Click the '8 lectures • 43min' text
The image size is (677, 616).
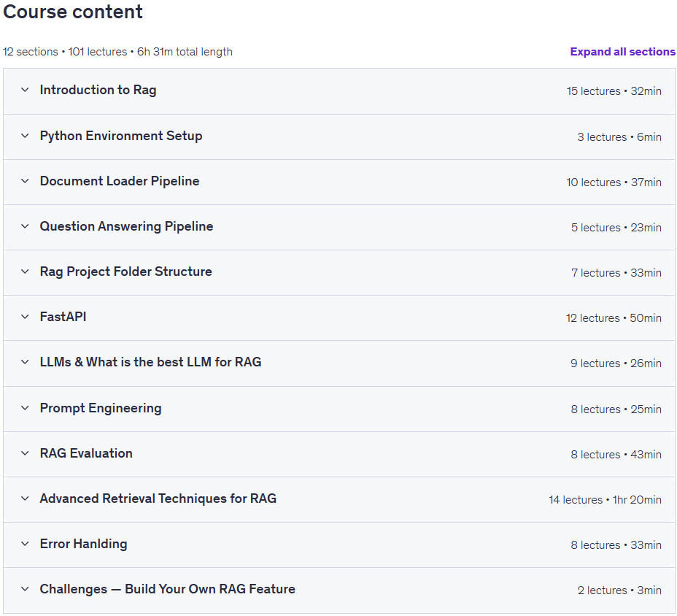click(x=616, y=455)
